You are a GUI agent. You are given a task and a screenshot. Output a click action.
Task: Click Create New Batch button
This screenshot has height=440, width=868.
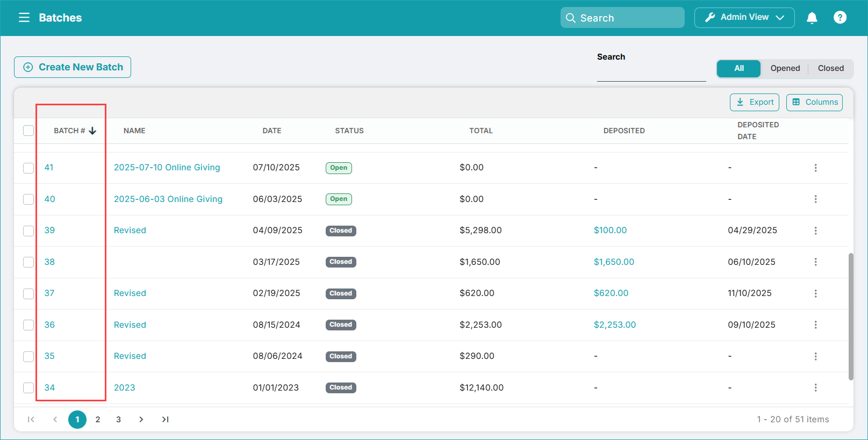[x=73, y=67]
